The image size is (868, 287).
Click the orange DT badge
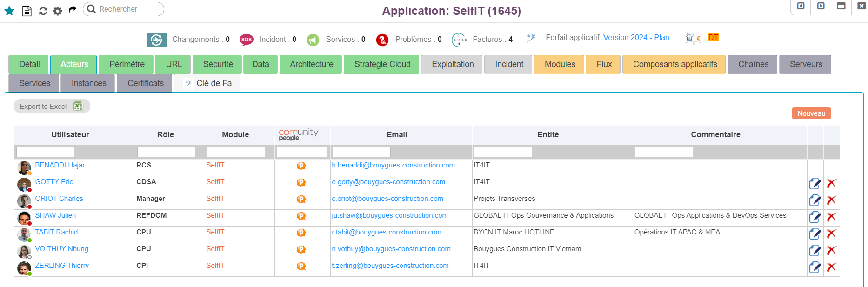[713, 38]
